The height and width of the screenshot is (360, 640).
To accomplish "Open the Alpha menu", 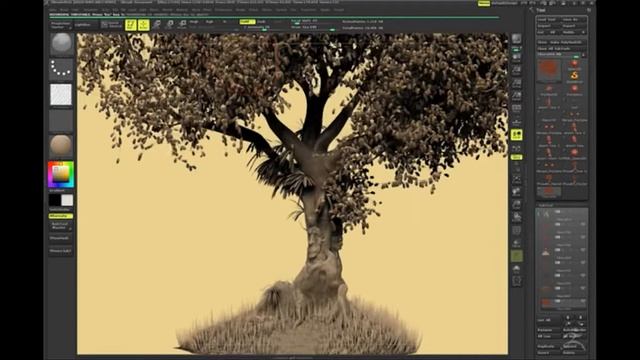I will coord(53,10).
